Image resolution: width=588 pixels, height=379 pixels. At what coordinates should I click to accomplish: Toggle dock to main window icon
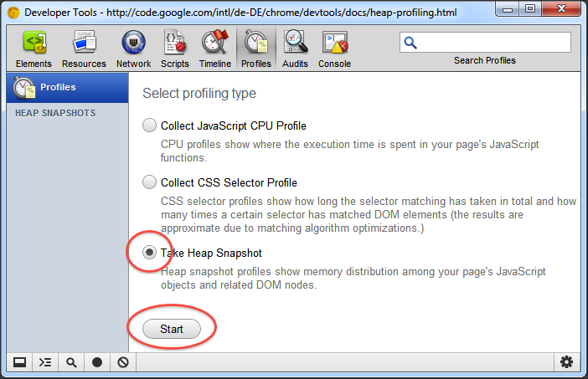click(19, 362)
